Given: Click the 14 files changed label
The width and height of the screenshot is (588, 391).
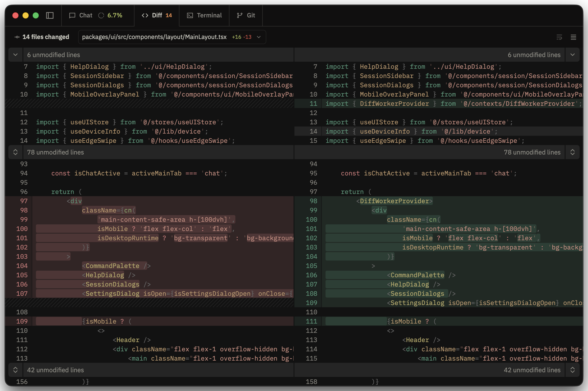Looking at the screenshot, I should click(46, 37).
